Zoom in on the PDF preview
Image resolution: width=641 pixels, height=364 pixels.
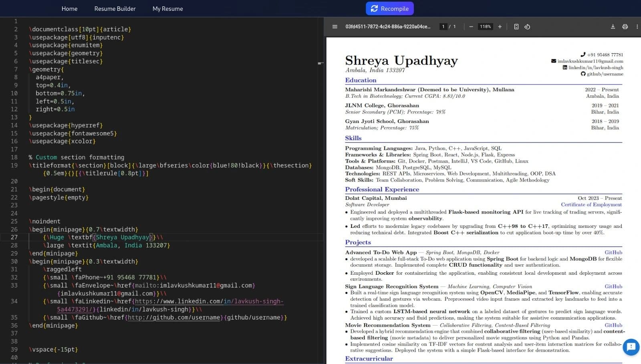(500, 27)
